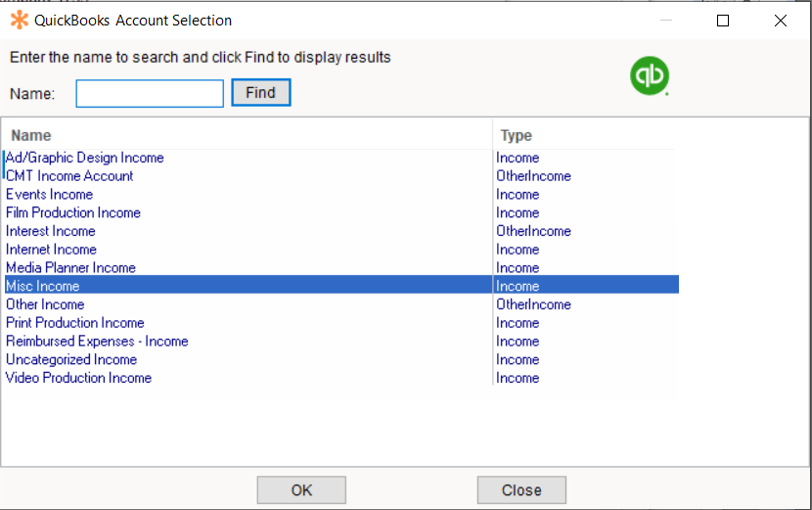
Task: Select Print Production Income account
Action: coord(75,323)
